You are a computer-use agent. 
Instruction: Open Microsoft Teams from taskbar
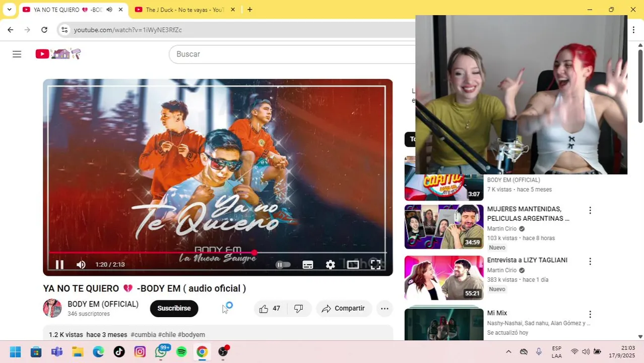click(56, 352)
